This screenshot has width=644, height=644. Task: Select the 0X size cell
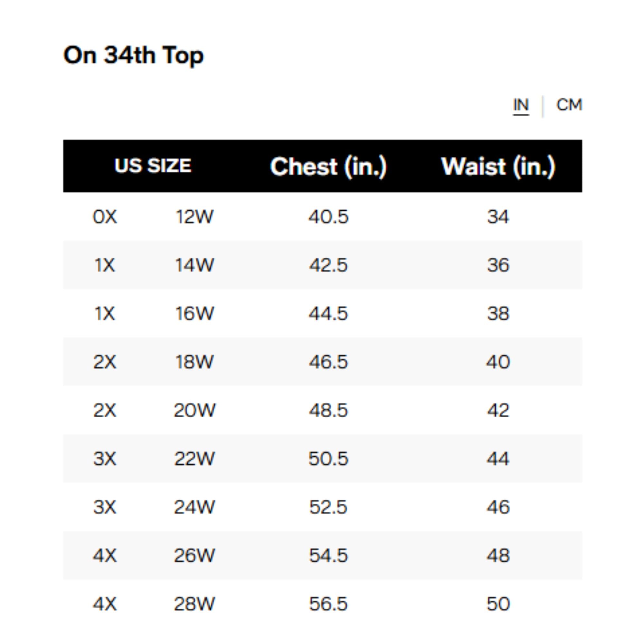click(105, 217)
